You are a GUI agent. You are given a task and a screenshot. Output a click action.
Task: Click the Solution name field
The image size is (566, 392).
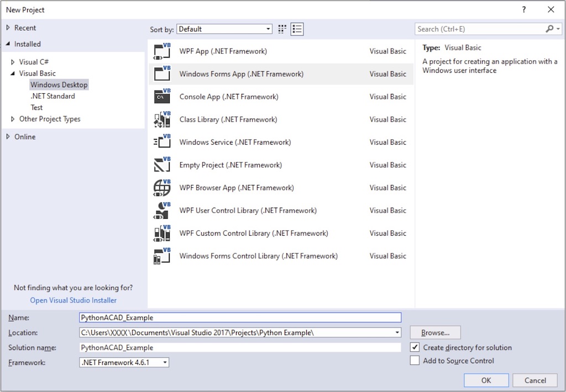240,347
